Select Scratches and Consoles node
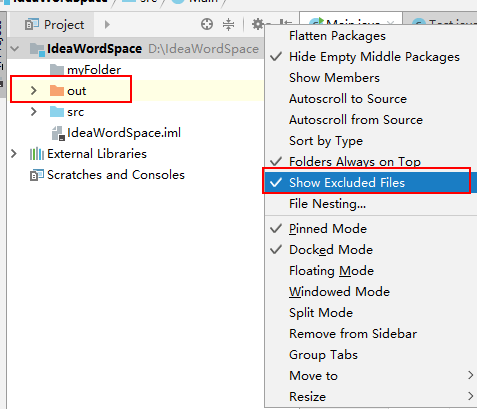Viewport: 477px width, 409px height. pos(116,175)
